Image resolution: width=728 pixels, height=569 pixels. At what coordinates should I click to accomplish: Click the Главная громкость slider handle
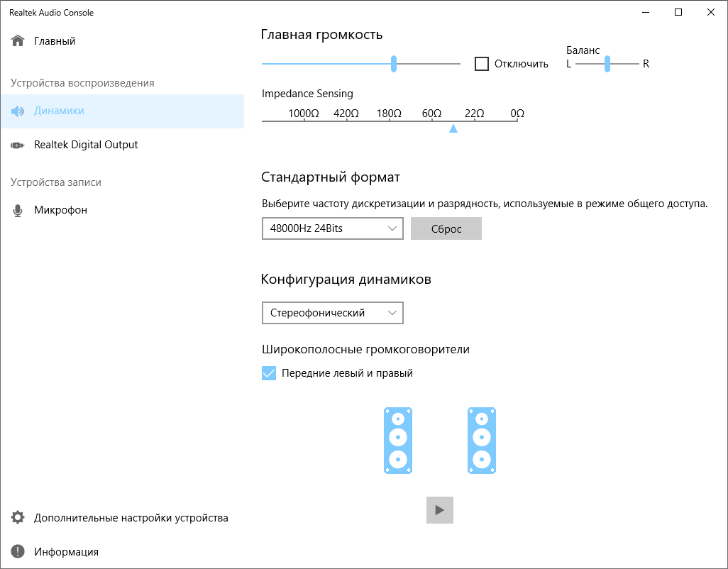394,64
